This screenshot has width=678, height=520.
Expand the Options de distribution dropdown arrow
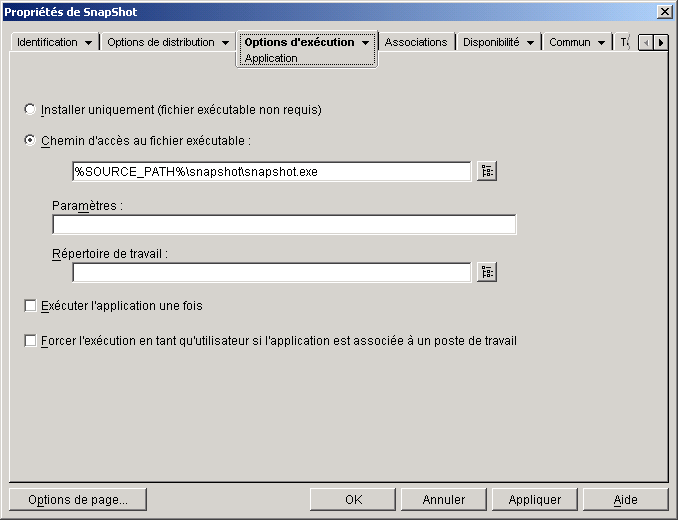[225, 43]
